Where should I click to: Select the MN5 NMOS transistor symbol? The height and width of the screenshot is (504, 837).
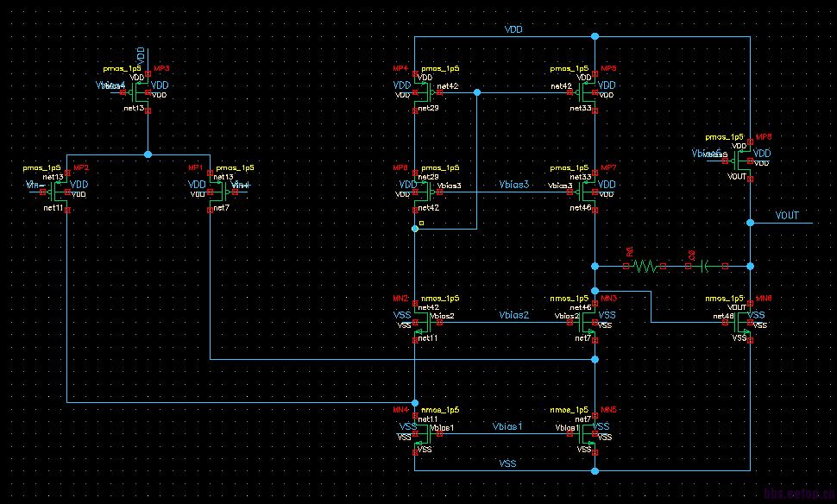pos(584,433)
